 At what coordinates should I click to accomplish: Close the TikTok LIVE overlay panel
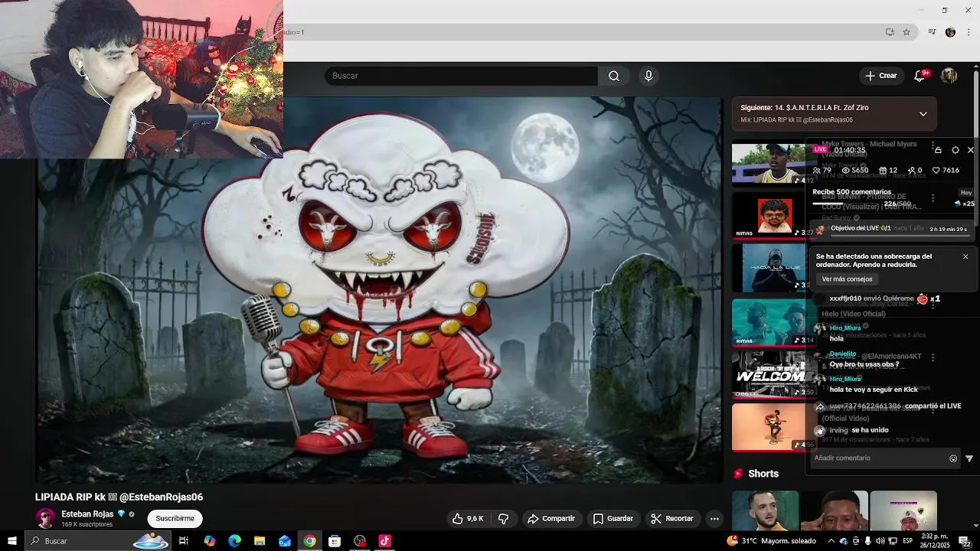tap(970, 150)
